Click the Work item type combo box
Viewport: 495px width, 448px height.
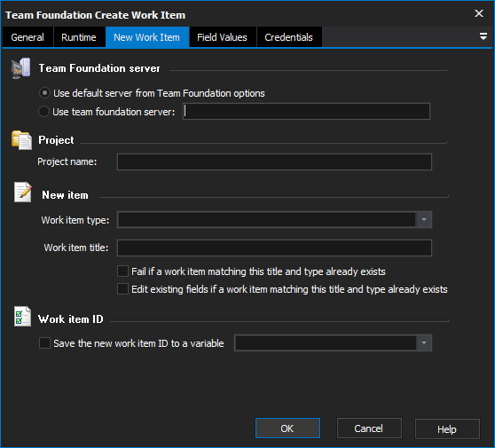click(274, 220)
